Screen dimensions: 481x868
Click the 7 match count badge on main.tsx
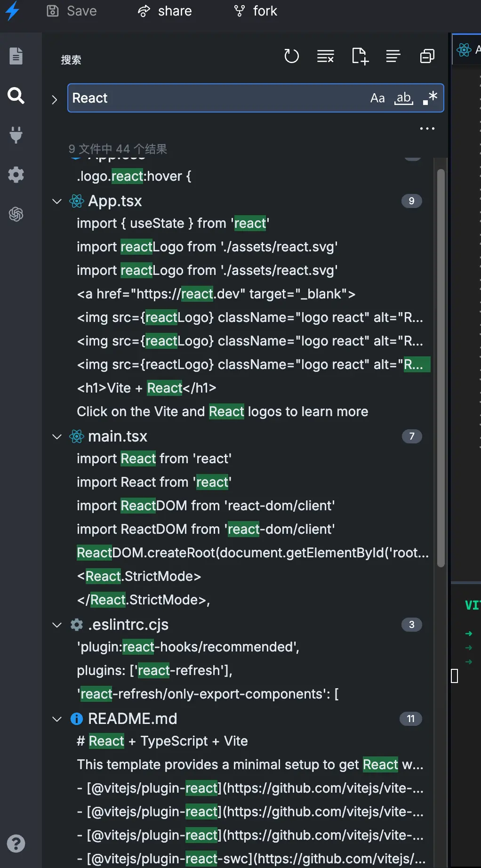[412, 436]
